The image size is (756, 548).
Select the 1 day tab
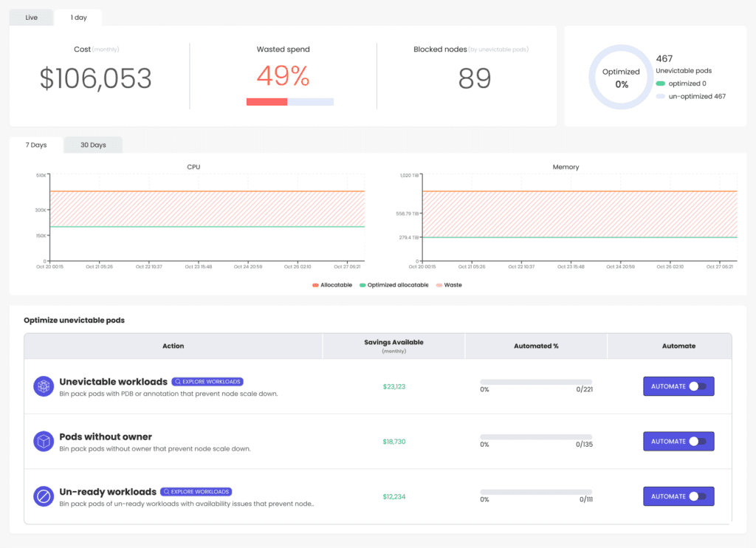[78, 18]
